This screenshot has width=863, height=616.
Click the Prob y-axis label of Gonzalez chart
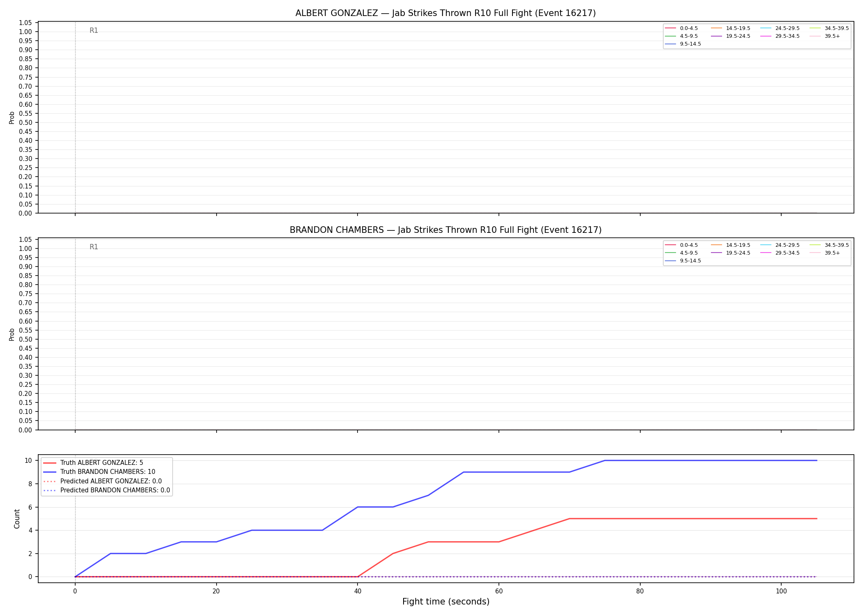click(x=12, y=118)
